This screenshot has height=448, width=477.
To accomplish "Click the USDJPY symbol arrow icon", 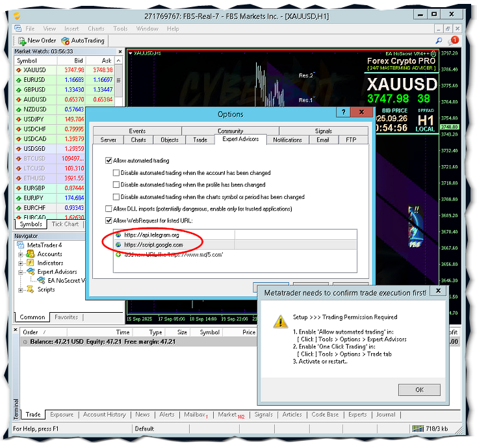I will pos(19,119).
